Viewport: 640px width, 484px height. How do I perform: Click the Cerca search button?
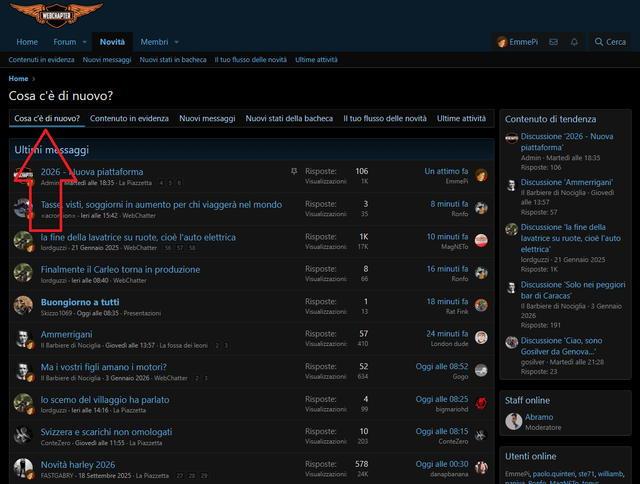tap(610, 42)
